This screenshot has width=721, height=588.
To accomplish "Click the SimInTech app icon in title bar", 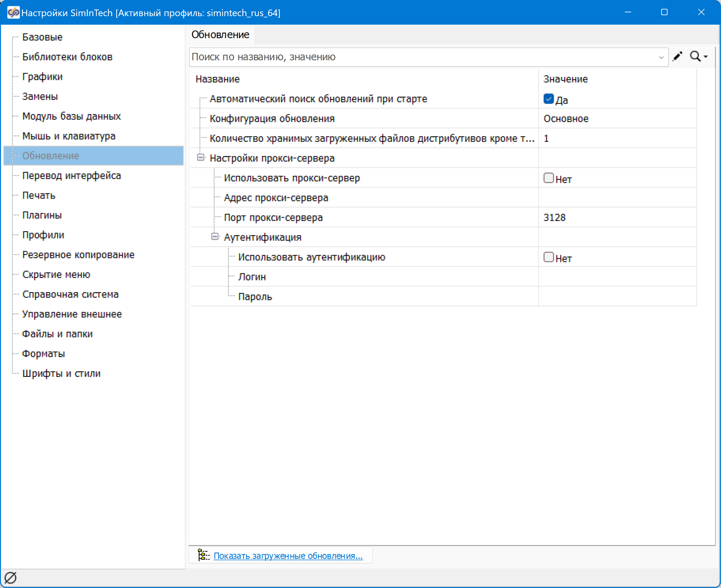I will click(x=13, y=13).
